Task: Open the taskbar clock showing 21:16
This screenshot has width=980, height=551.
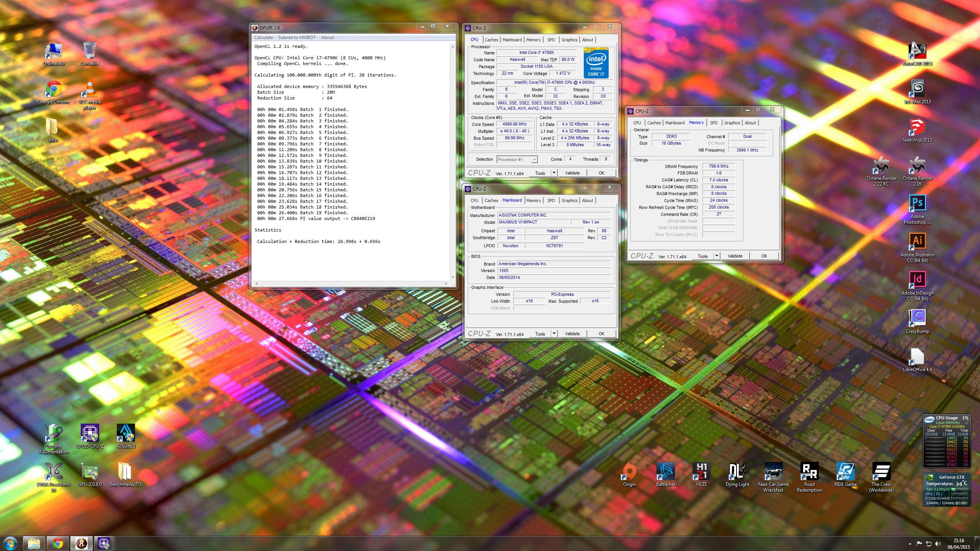Action: pyautogui.click(x=959, y=544)
